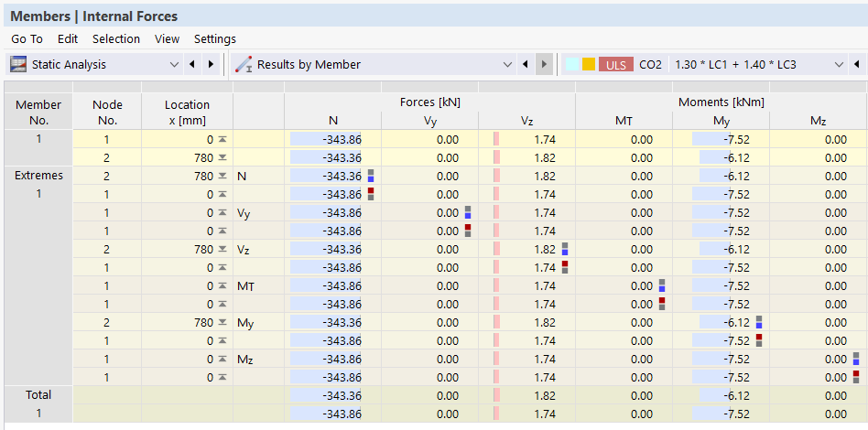Click previous results table arrow
Viewport: 868px width, 430px height.
pos(526,64)
